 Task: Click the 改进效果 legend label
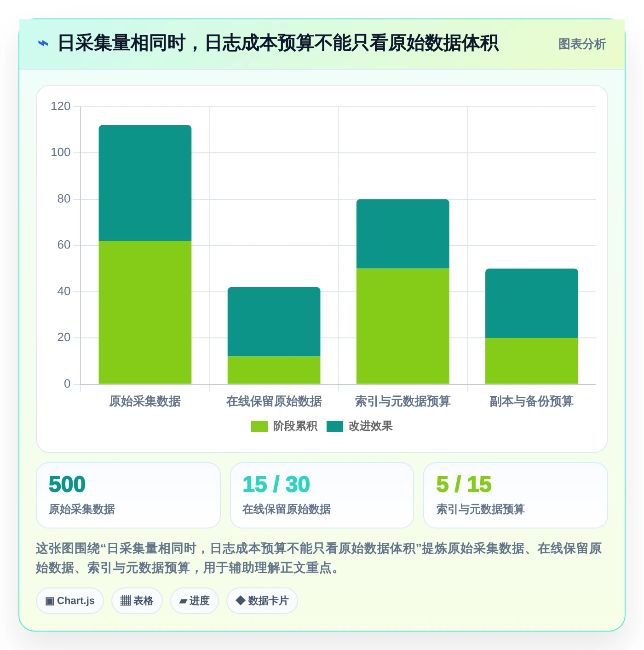(371, 426)
